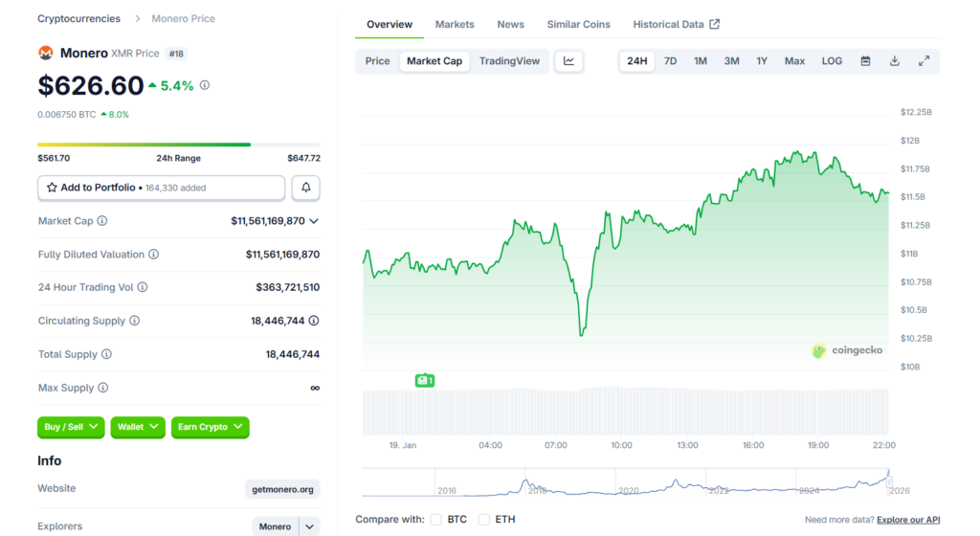Open the Historical Data tab
This screenshot has width=980, height=536.
point(676,25)
